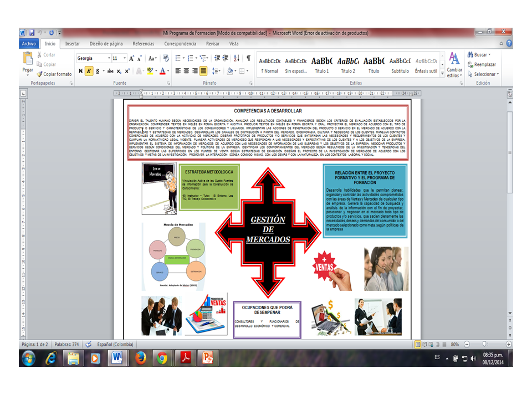Align text left
The height and width of the screenshot is (399, 532).
[x=178, y=71]
